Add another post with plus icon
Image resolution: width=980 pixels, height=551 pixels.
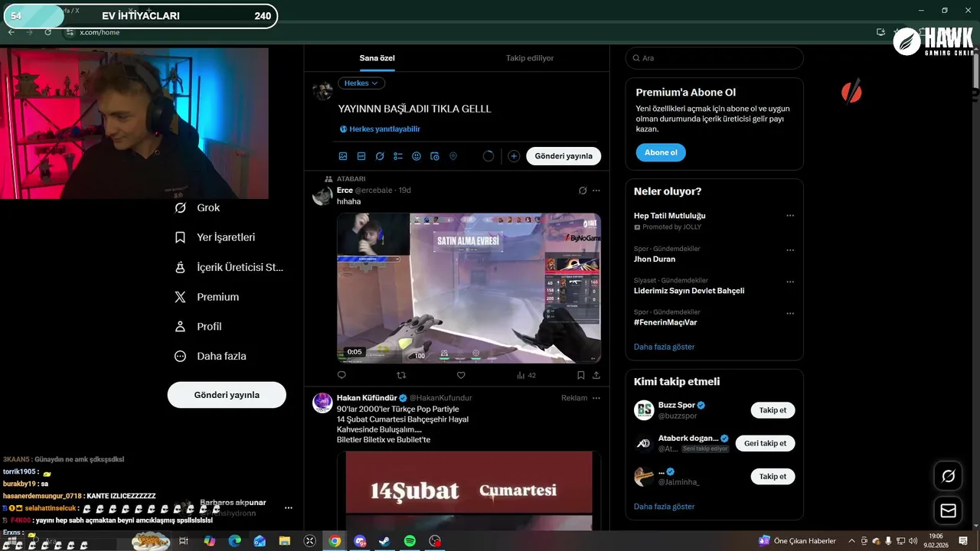(514, 156)
